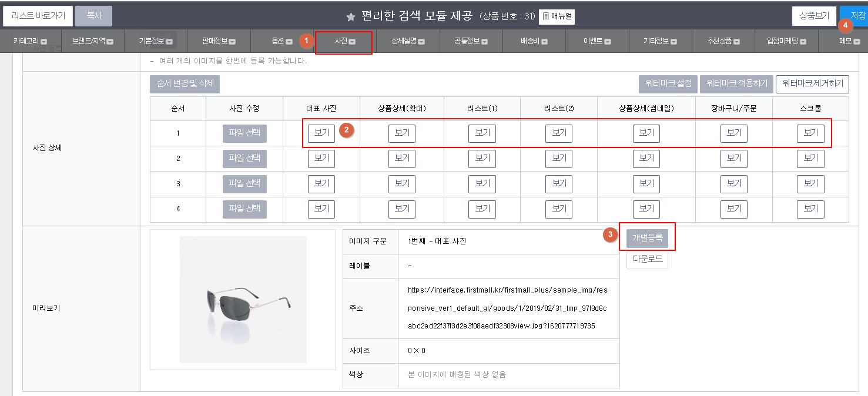Click the image URL address text
This screenshot has height=396, width=868.
507,308
